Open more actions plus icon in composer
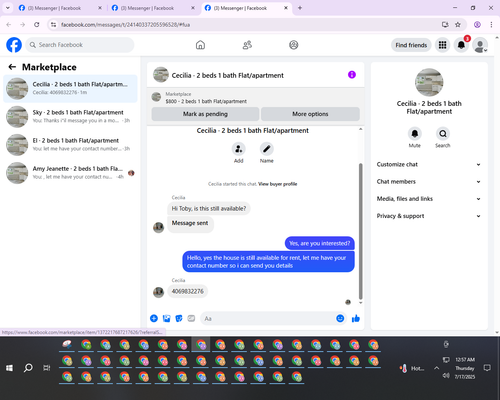 [x=154, y=318]
